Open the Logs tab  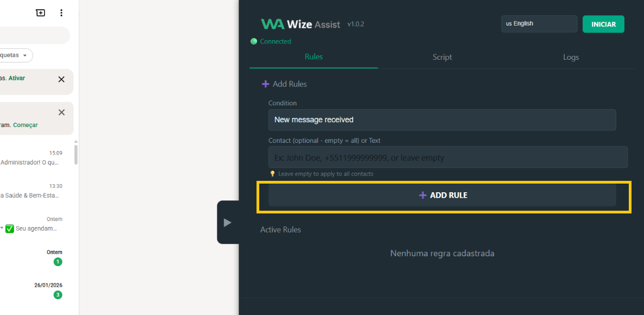[571, 57]
